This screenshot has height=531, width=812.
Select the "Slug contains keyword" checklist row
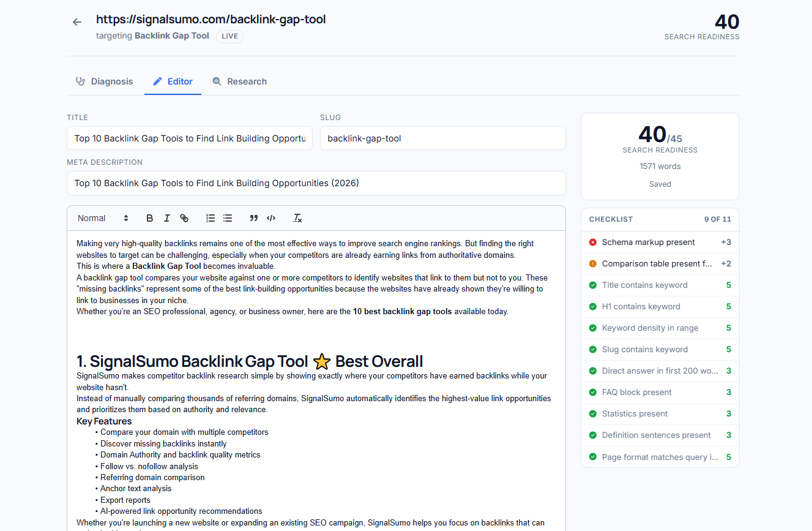[x=660, y=350]
